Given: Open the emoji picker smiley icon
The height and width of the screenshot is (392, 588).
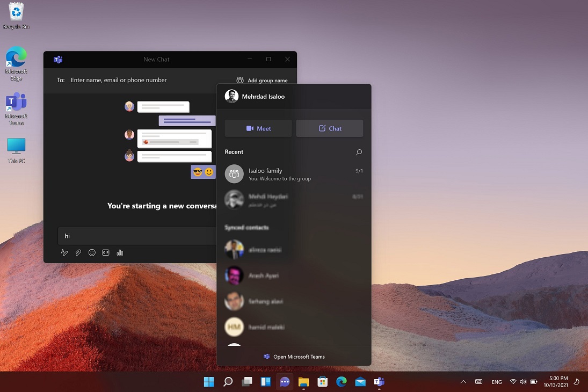Looking at the screenshot, I should [92, 252].
